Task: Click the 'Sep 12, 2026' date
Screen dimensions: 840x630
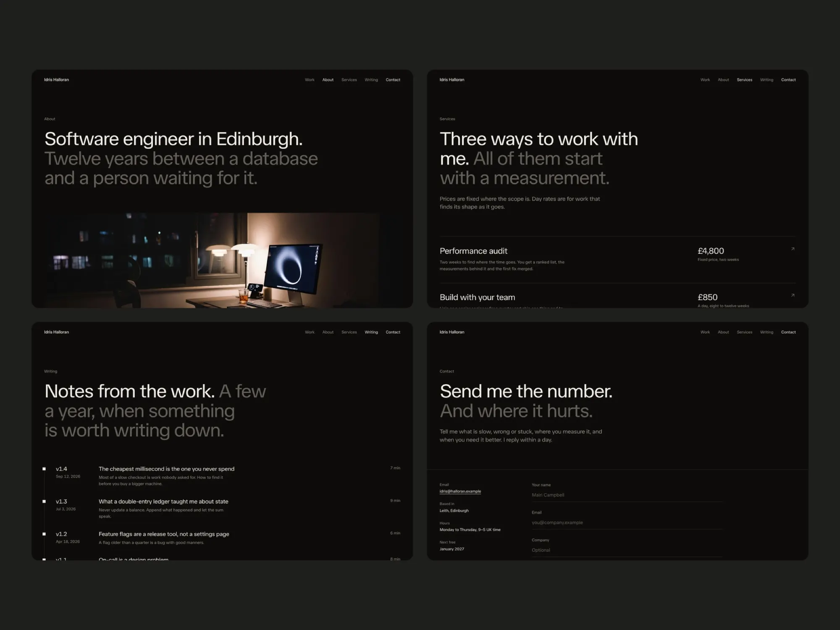Action: pos(68,476)
